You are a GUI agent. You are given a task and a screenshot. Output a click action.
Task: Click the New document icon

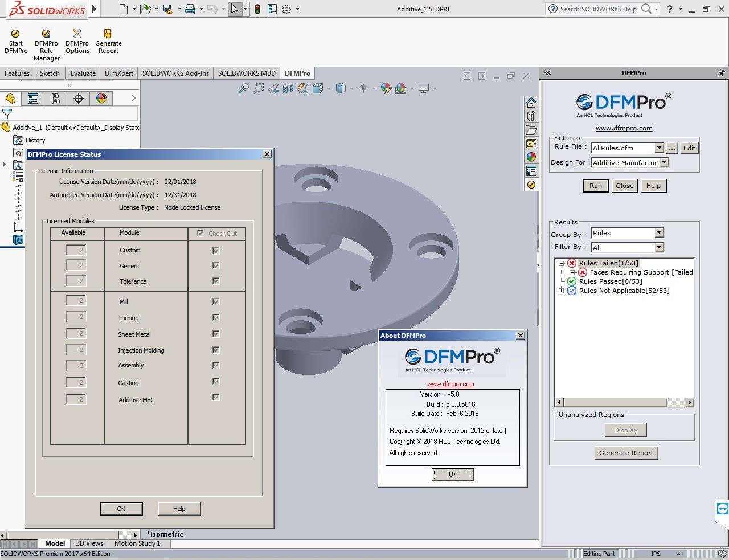click(124, 9)
